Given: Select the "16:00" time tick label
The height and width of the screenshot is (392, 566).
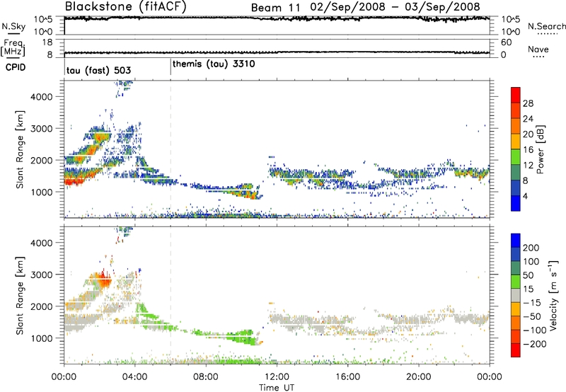Looking at the screenshot, I should point(347,377).
